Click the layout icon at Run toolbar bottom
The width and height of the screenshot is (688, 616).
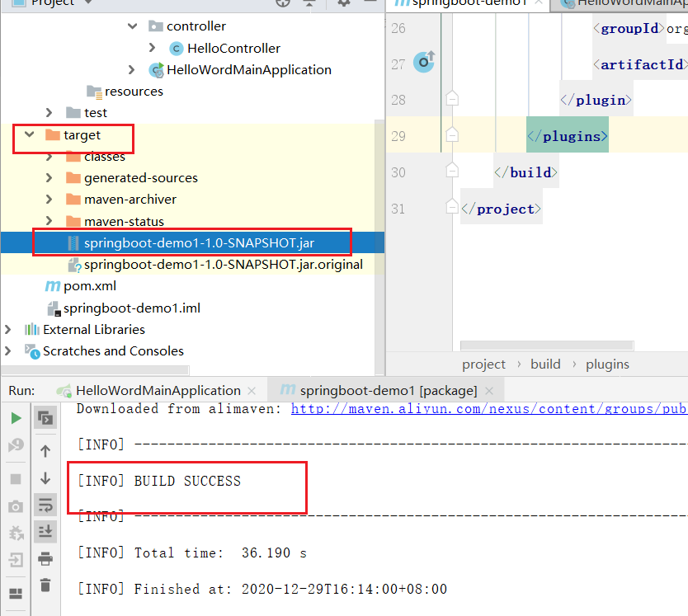click(x=16, y=594)
